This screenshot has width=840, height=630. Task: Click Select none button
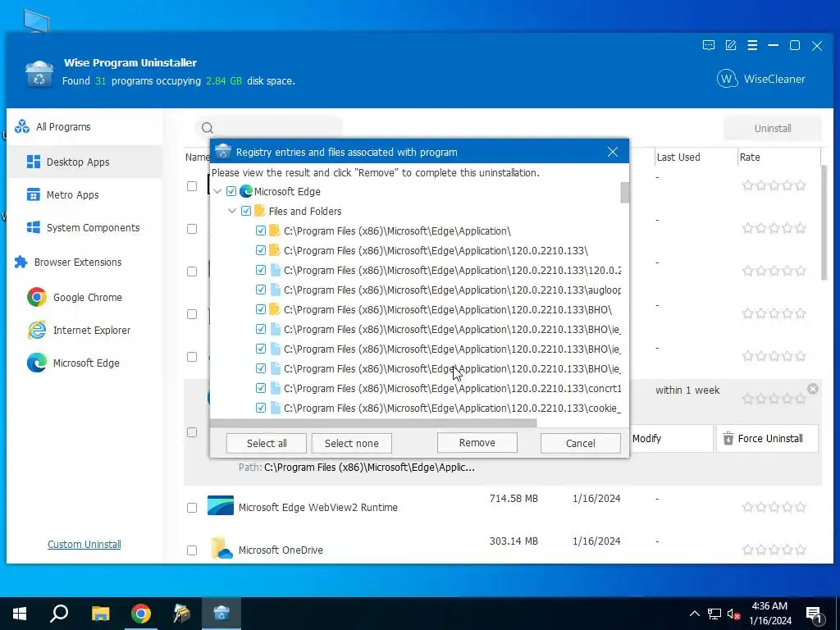(x=351, y=444)
